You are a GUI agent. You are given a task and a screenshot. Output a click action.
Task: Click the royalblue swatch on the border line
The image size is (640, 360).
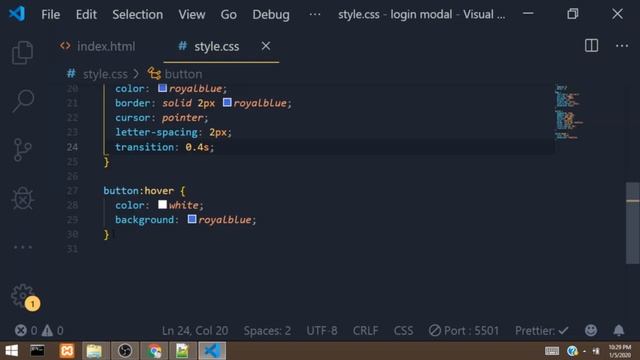click(227, 102)
